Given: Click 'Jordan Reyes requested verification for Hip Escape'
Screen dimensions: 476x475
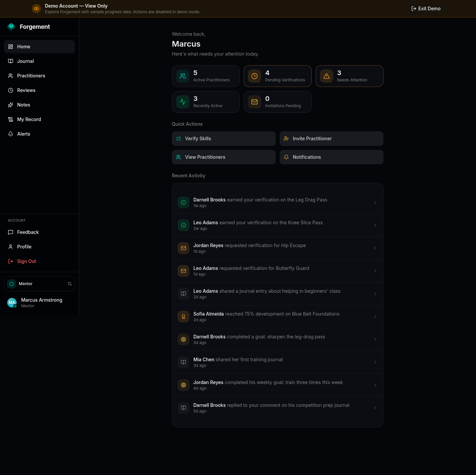Looking at the screenshot, I should [x=250, y=245].
